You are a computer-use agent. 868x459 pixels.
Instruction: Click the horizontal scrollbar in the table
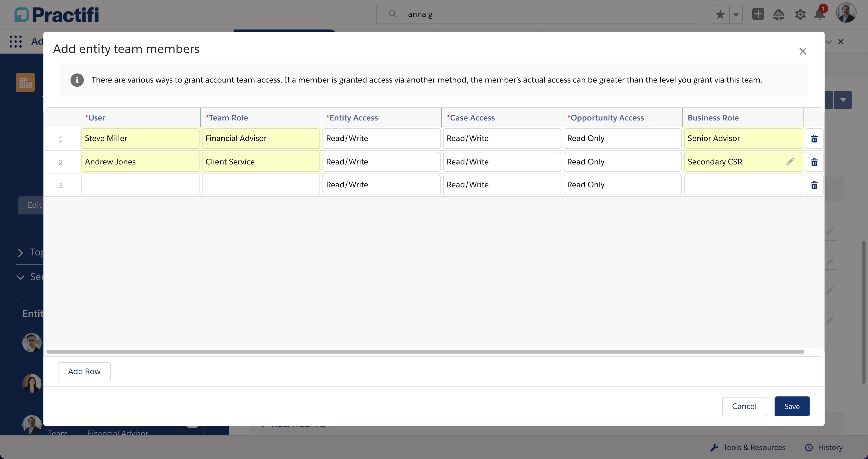(x=425, y=351)
